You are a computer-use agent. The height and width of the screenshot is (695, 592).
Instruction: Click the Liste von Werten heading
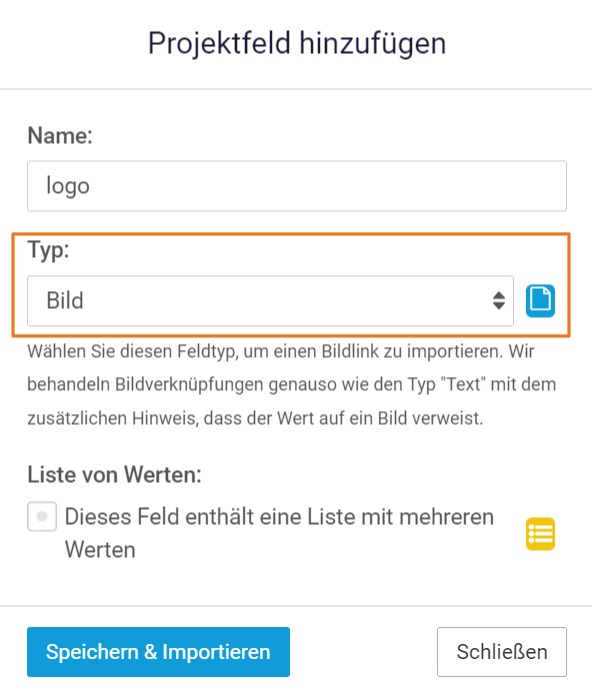tap(114, 475)
